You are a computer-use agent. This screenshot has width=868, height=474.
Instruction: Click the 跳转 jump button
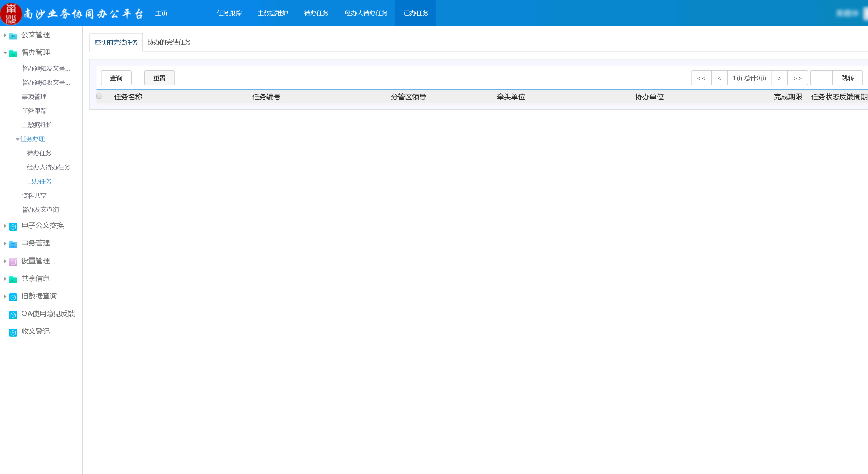click(847, 78)
